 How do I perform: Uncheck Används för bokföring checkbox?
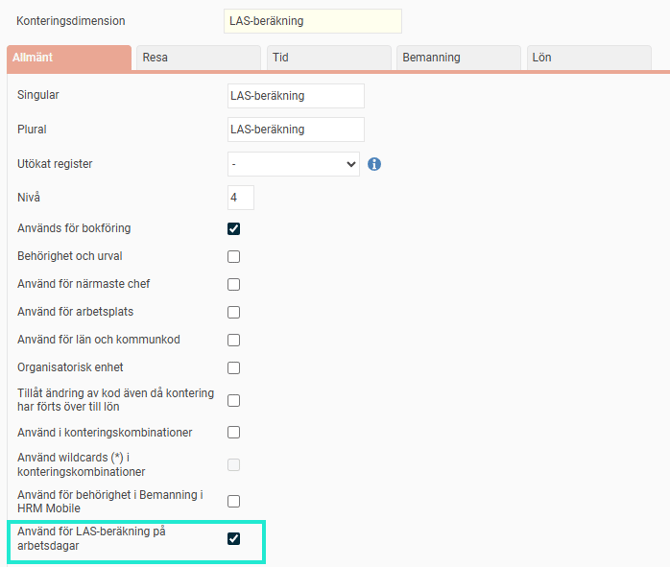[234, 228]
